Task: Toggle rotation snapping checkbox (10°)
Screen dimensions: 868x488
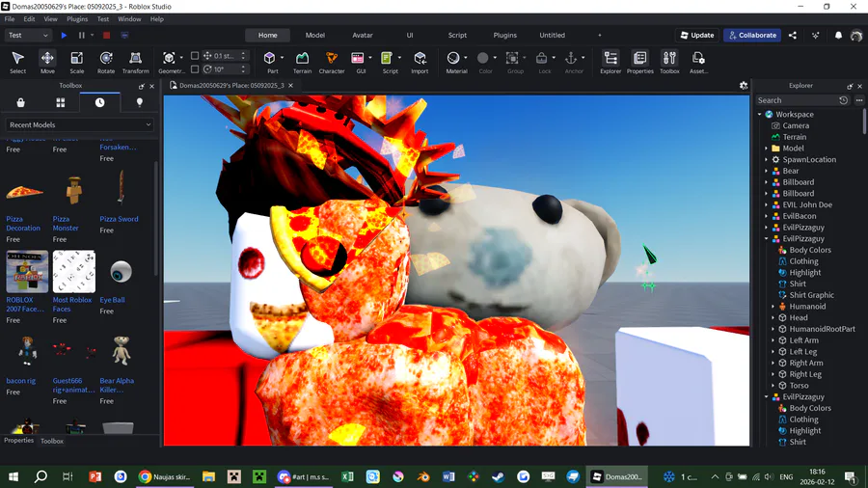Action: (x=195, y=69)
